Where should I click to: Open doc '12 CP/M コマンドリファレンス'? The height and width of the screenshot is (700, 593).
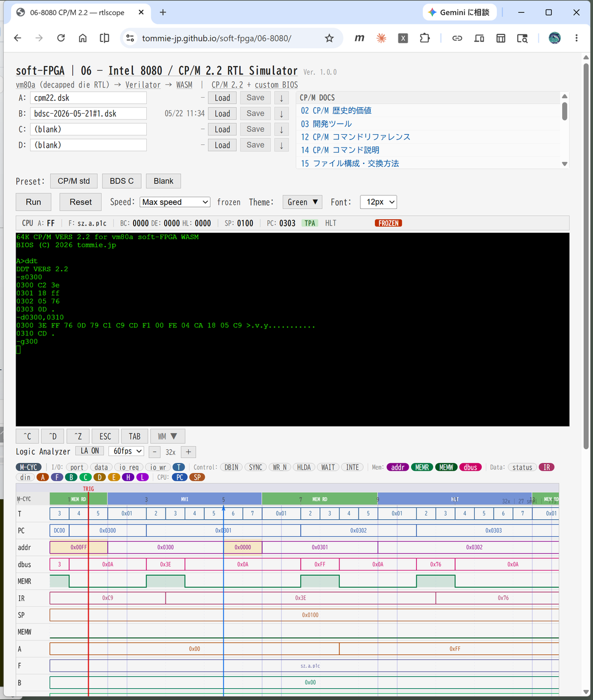356,136
